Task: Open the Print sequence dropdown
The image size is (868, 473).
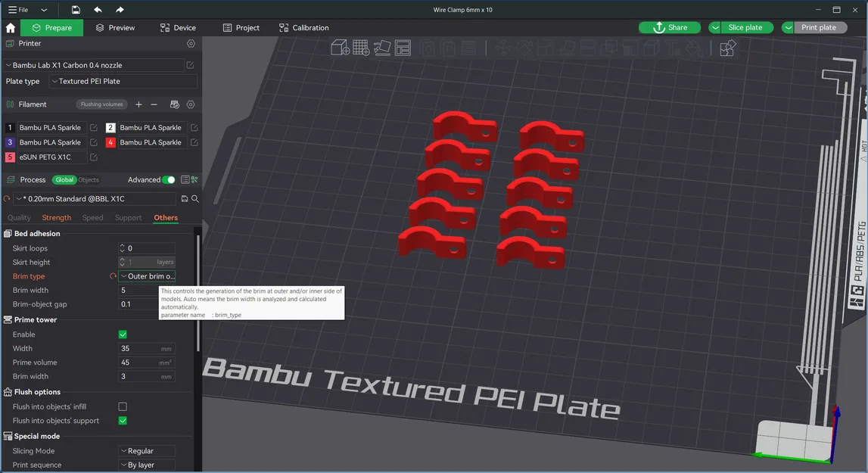Action: 147,465
